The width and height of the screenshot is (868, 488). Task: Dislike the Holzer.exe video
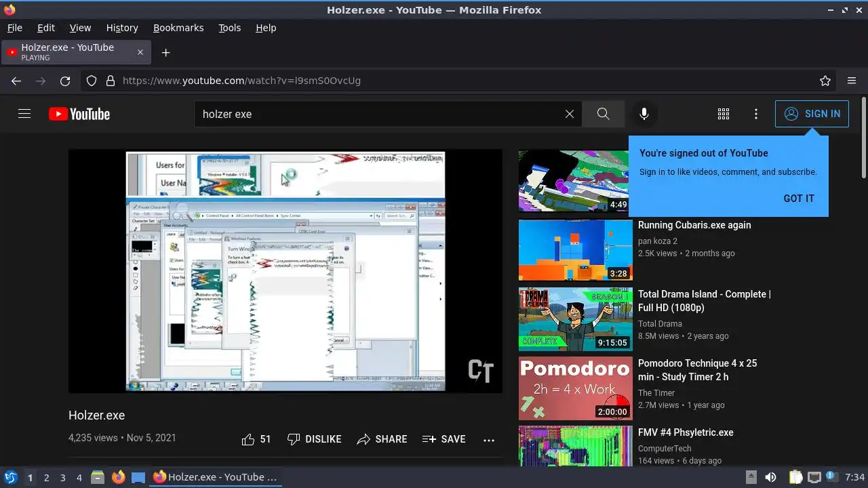[314, 439]
